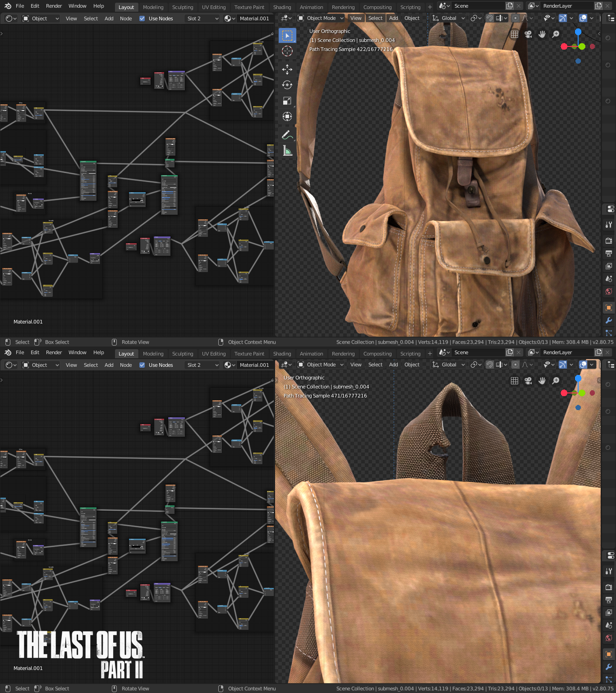This screenshot has width=616, height=693.
Task: Open Select menu in lower viewport header
Action: coord(375,365)
